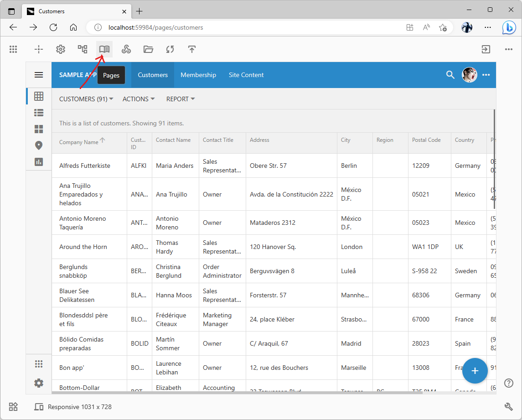Viewport: 522px width, 420px height.
Task: Select the map pin view in sidebar
Action: [39, 145]
